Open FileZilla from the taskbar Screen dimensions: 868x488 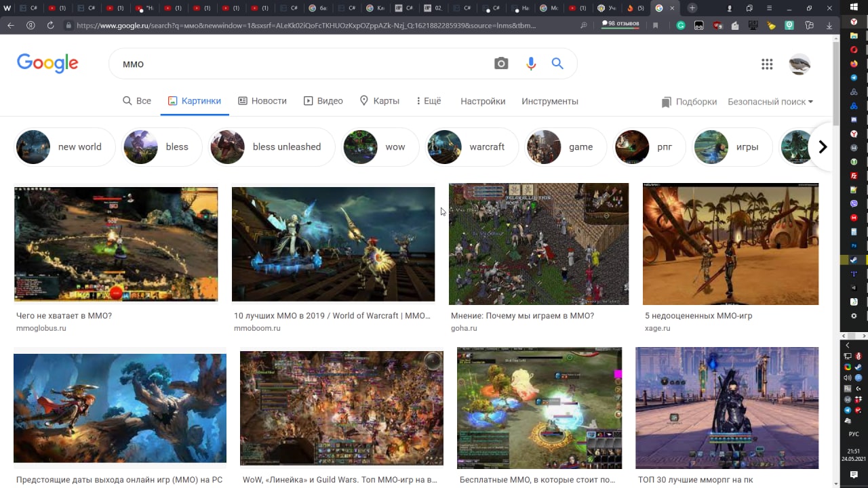pyautogui.click(x=854, y=176)
